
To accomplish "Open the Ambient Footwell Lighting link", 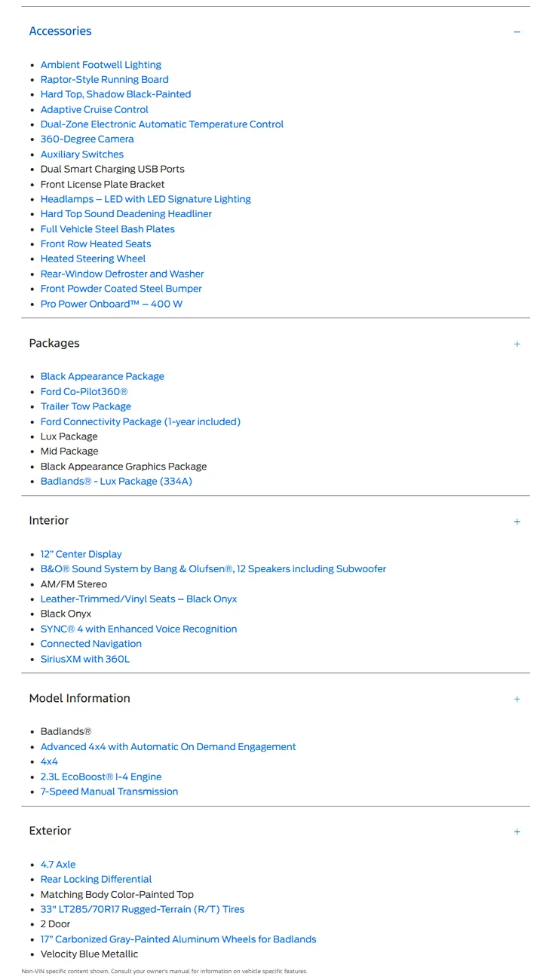I will [101, 65].
